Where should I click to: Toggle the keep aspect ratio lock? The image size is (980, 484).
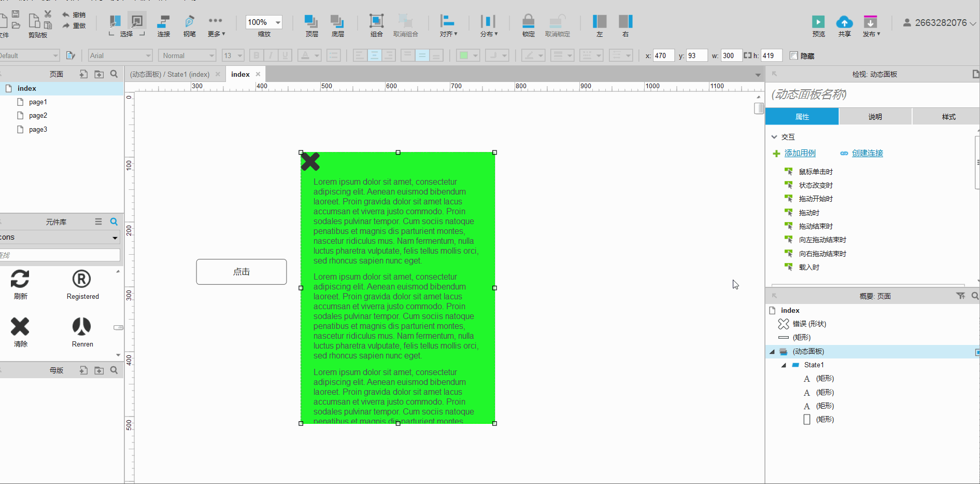coord(747,55)
